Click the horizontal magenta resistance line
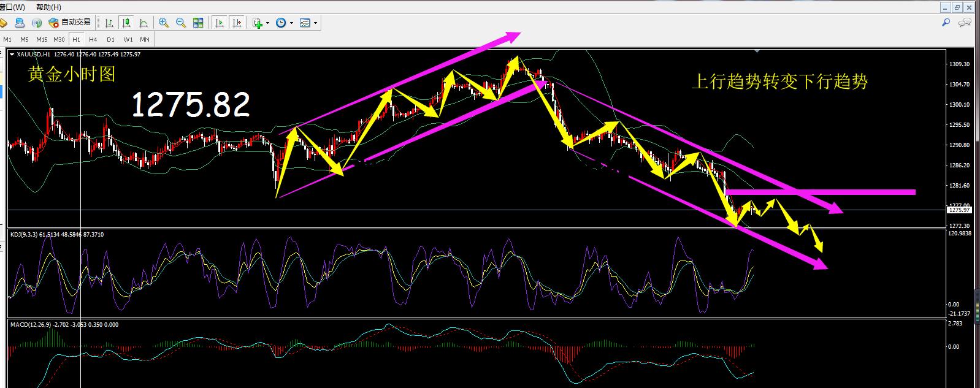This screenshot has width=980, height=388. (x=859, y=192)
